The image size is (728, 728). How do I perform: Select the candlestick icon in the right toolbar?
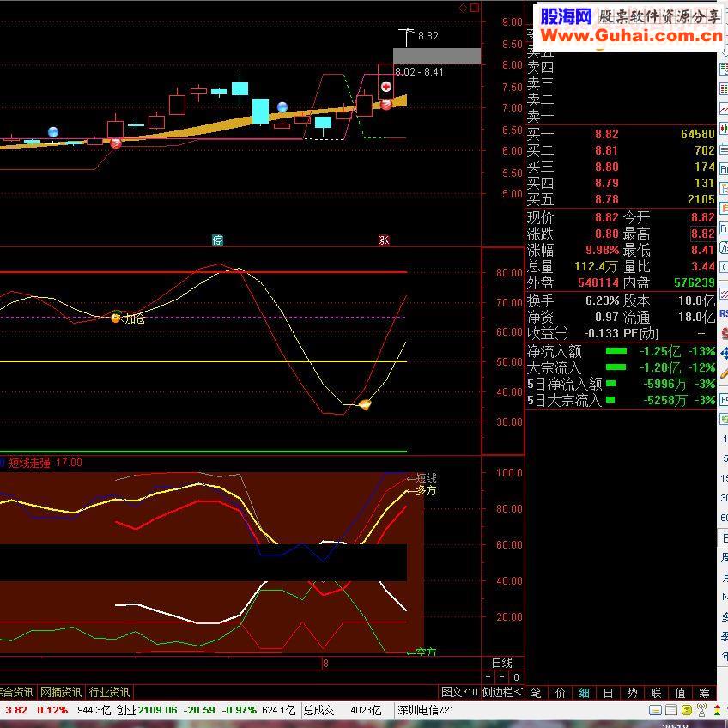724,129
